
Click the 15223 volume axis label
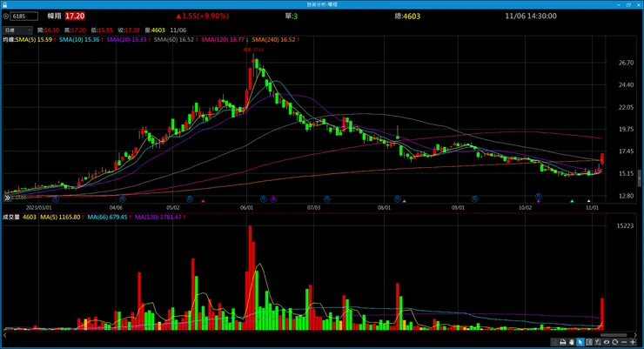coord(625,225)
